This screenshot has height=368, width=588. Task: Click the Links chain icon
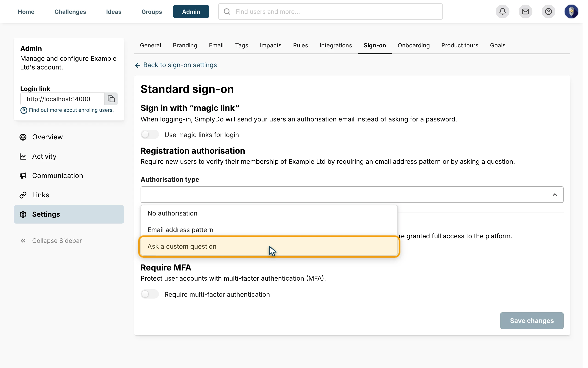23,195
